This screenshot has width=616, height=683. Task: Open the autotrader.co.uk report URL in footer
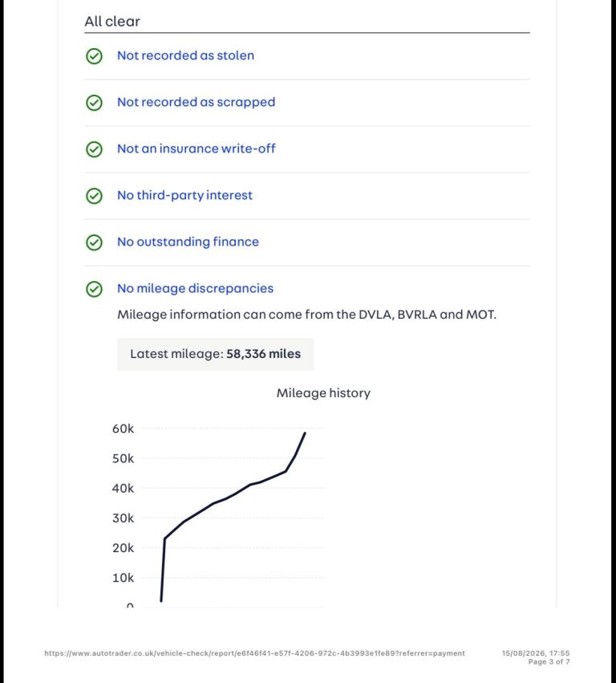255,653
